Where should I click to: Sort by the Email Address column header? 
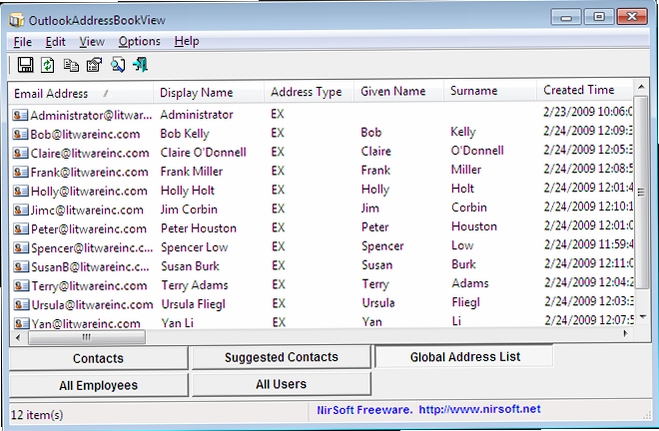pos(80,93)
